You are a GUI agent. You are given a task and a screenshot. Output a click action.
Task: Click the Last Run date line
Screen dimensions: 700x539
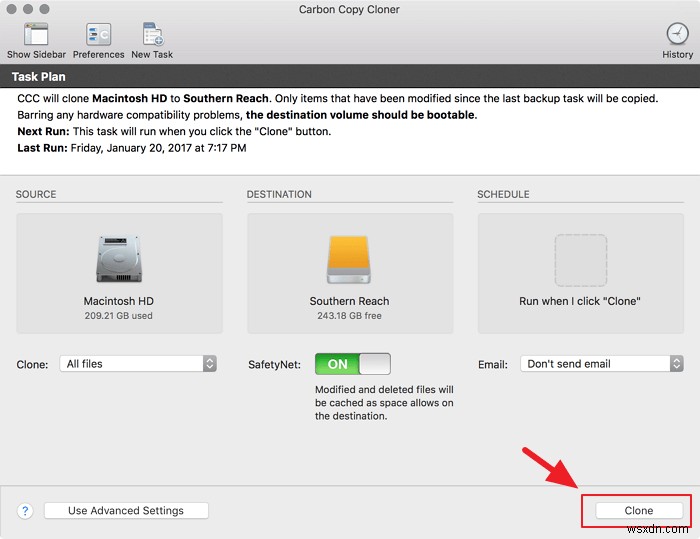pos(132,148)
